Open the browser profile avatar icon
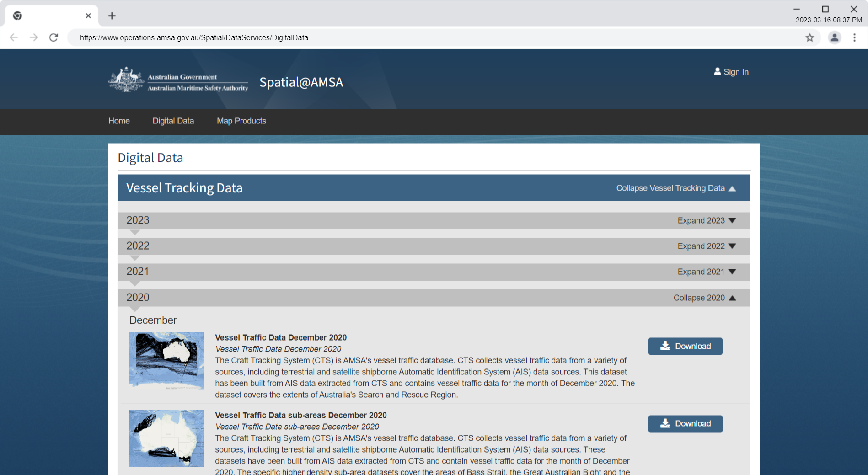 (835, 37)
